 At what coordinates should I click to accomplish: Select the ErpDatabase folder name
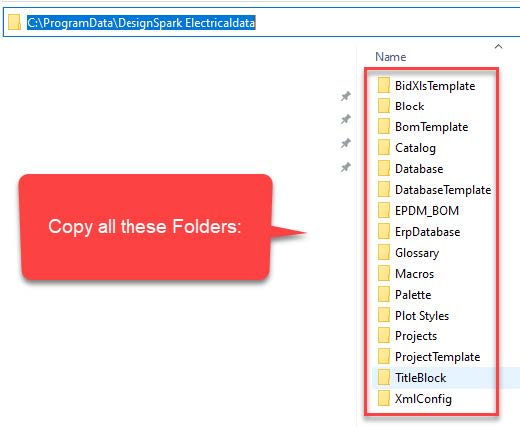point(428,232)
